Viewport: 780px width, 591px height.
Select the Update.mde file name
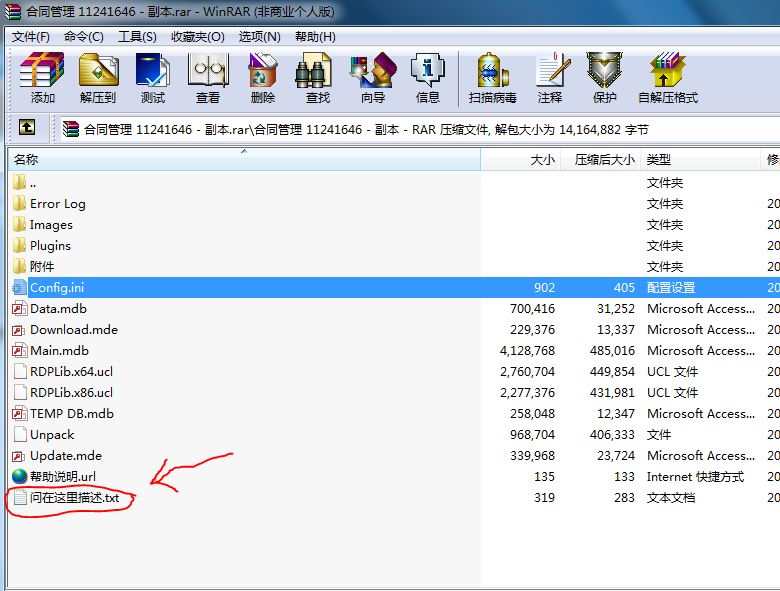click(x=66, y=455)
